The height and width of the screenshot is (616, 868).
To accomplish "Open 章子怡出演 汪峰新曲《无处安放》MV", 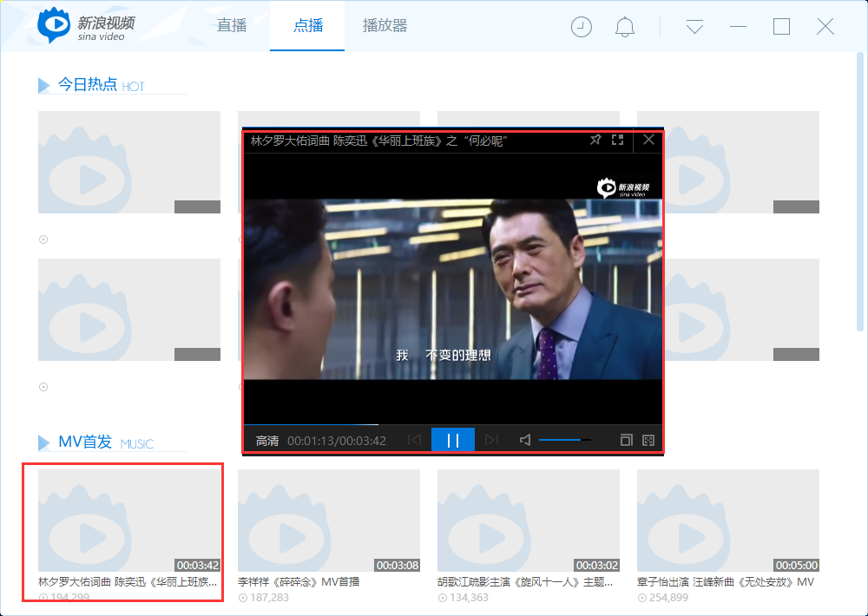I will tap(727, 581).
